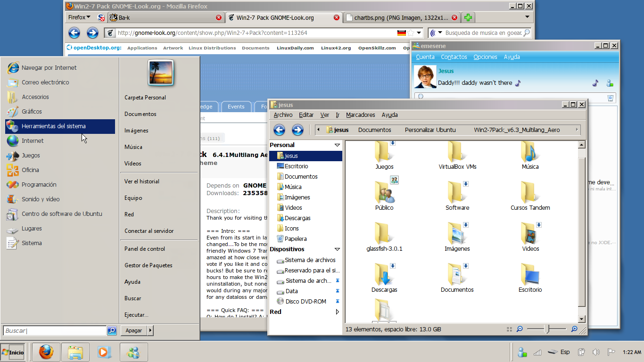
Task: Click Personalizar Ubuntu path button
Action: 430,130
